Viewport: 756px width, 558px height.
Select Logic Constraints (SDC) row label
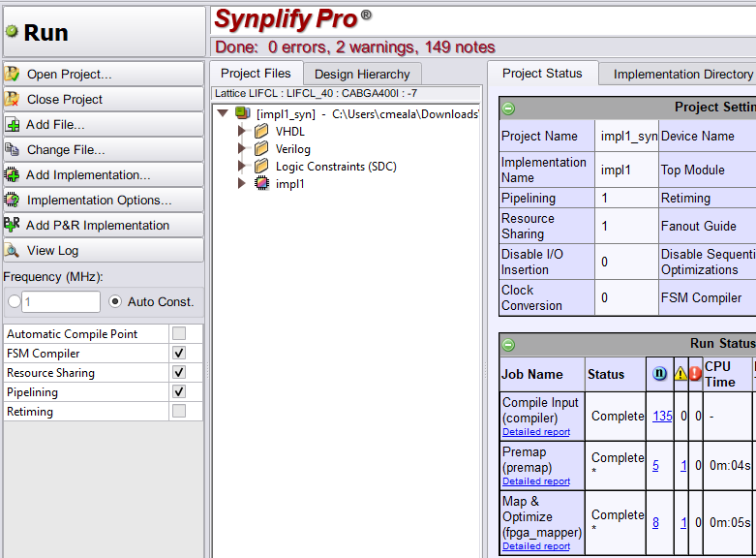pos(336,167)
